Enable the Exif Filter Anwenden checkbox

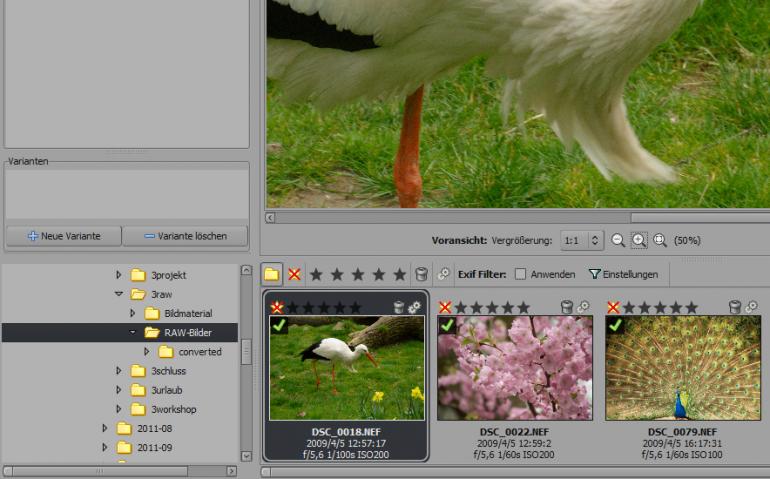(520, 274)
